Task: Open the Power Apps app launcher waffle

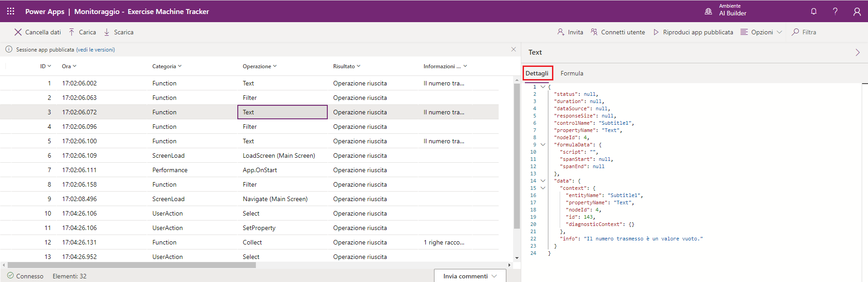Action: pos(11,11)
